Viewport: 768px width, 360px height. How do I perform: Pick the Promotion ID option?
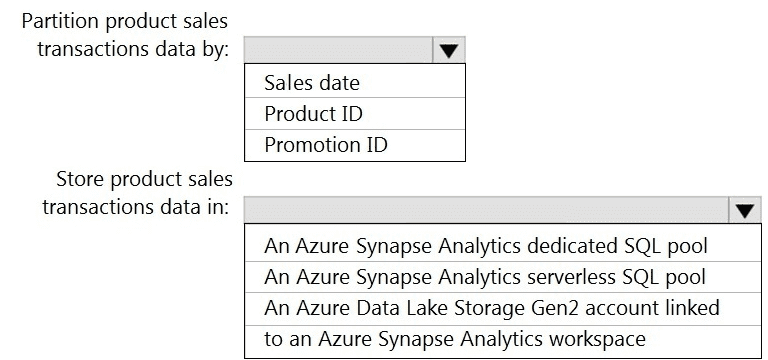pyautogui.click(x=355, y=145)
